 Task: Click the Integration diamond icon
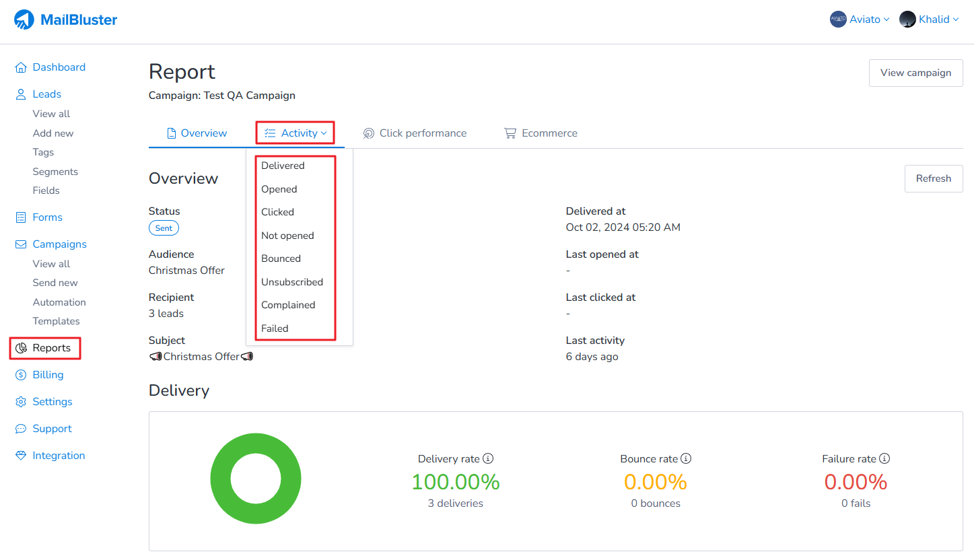21,456
